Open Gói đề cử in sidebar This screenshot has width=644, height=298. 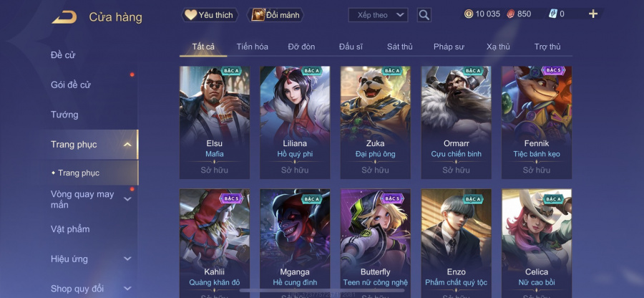coord(71,85)
